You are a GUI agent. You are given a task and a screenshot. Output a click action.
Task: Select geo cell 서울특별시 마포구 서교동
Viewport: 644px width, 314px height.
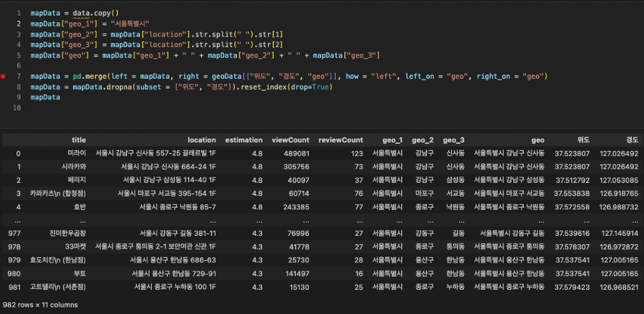click(509, 193)
